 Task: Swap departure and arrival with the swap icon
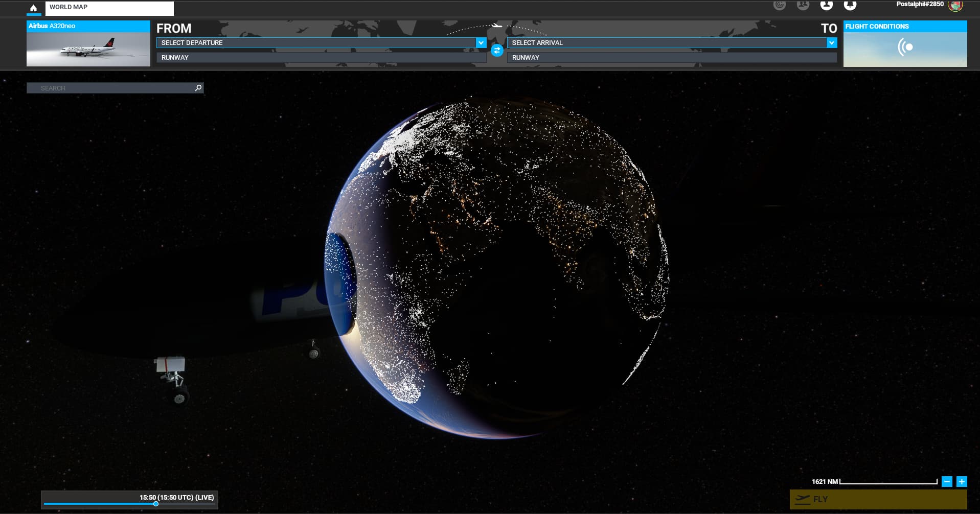pyautogui.click(x=496, y=51)
